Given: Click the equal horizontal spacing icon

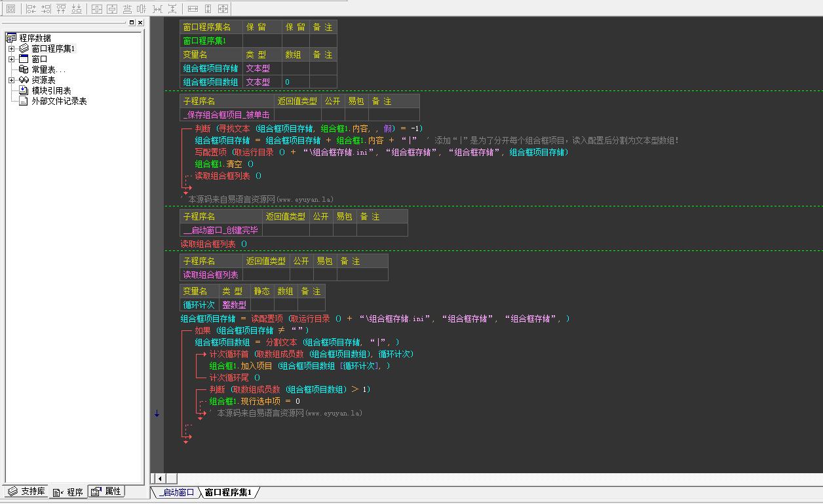Looking at the screenshot, I should (157, 9).
